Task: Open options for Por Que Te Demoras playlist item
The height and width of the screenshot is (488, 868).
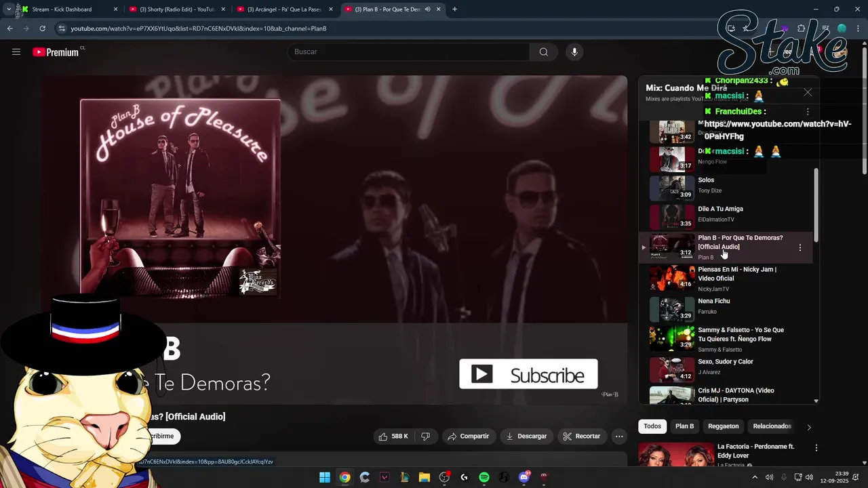Action: [800, 247]
